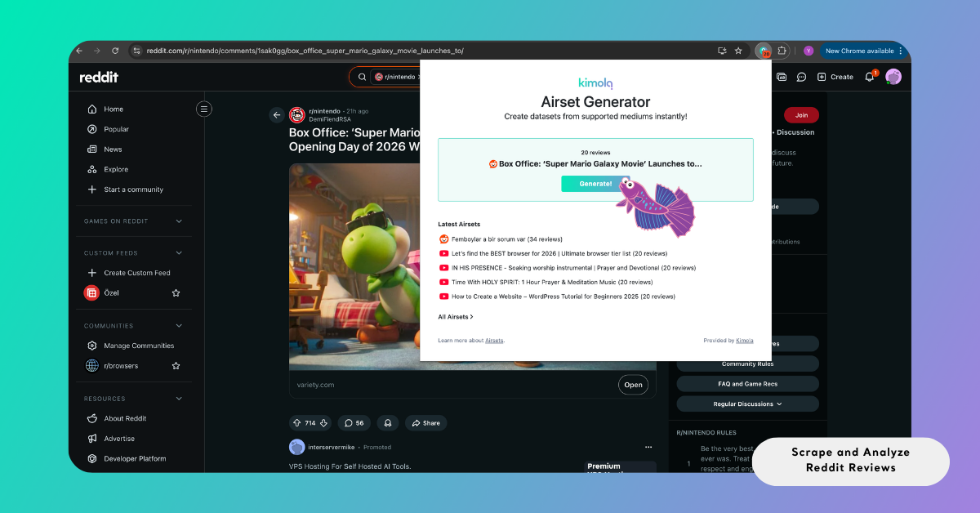Image resolution: width=980 pixels, height=513 pixels.
Task: Open the DemiFiendRSA user profile
Action: tap(330, 119)
